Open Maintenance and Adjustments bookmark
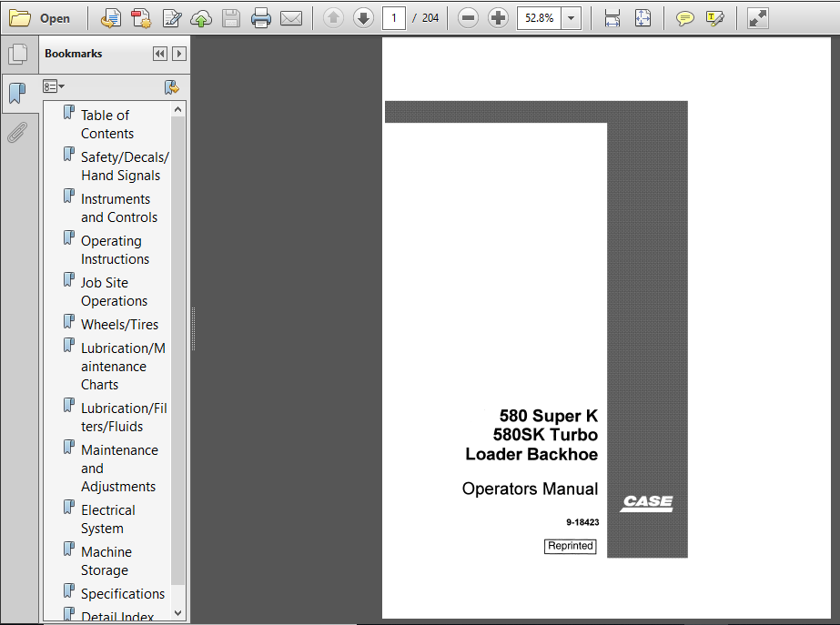The width and height of the screenshot is (840, 625). (x=119, y=468)
